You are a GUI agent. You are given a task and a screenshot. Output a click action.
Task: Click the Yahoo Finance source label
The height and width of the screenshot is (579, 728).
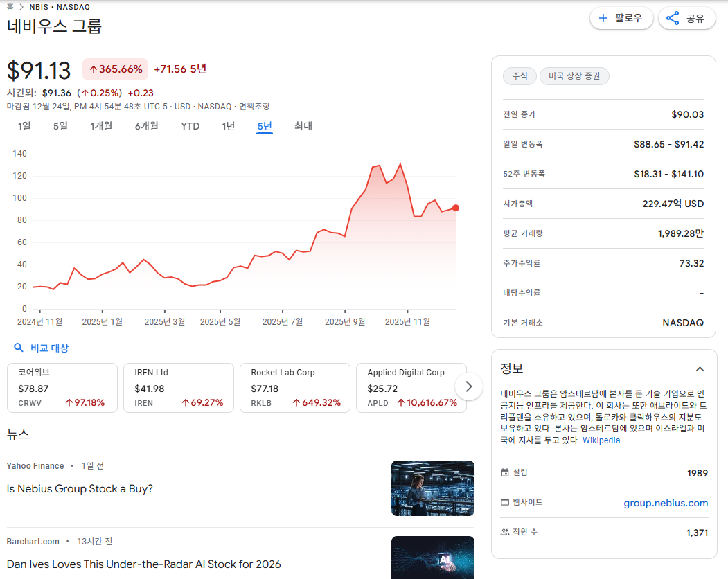tap(35, 465)
